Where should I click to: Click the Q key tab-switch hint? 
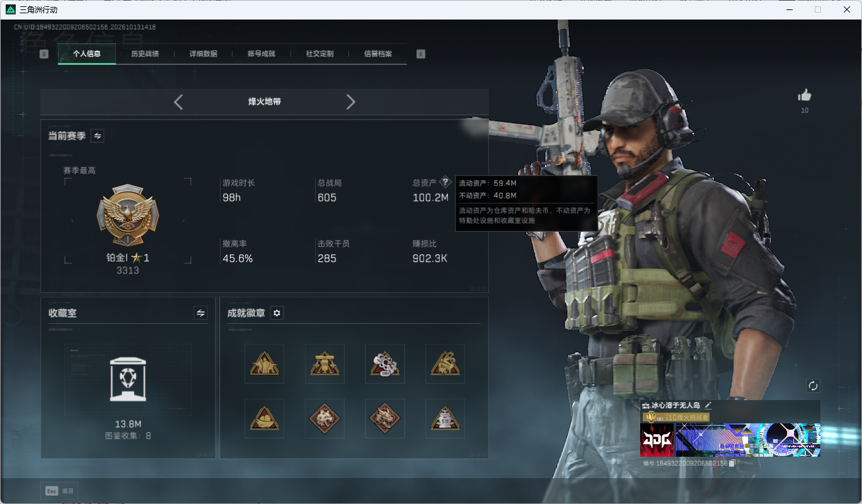coord(43,54)
